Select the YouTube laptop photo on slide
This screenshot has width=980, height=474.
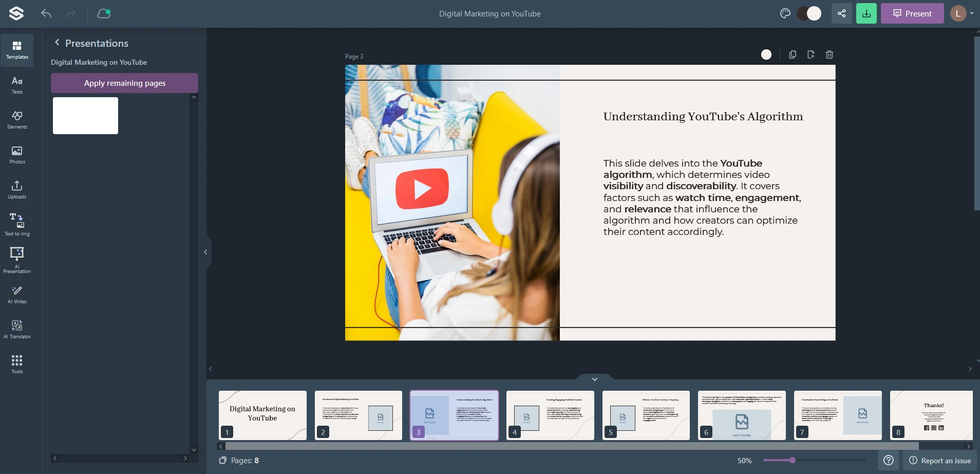[453, 203]
